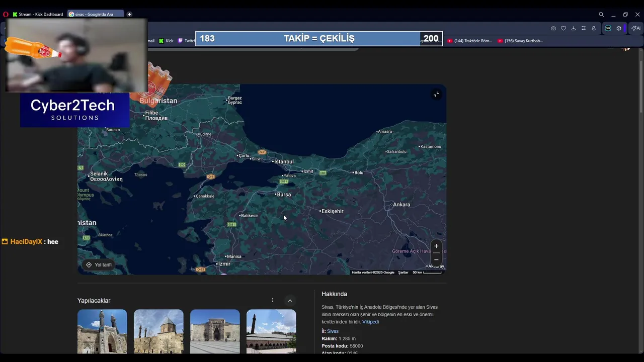Open the extensions cube icon
Screen dimensions: 644x362
619,28
